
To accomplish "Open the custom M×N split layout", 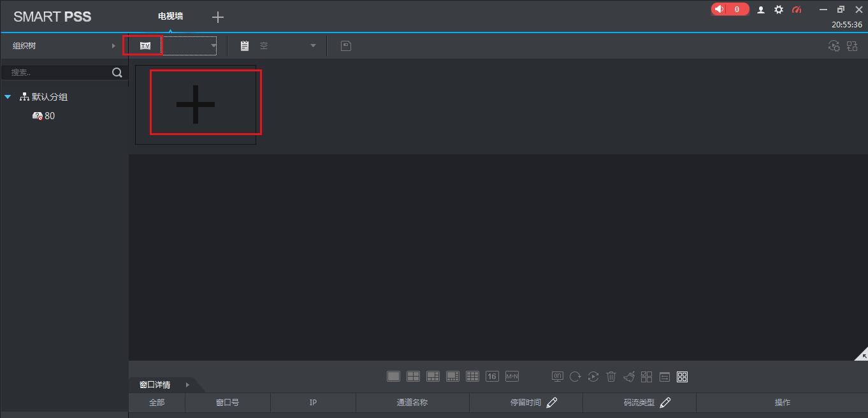I will point(512,377).
